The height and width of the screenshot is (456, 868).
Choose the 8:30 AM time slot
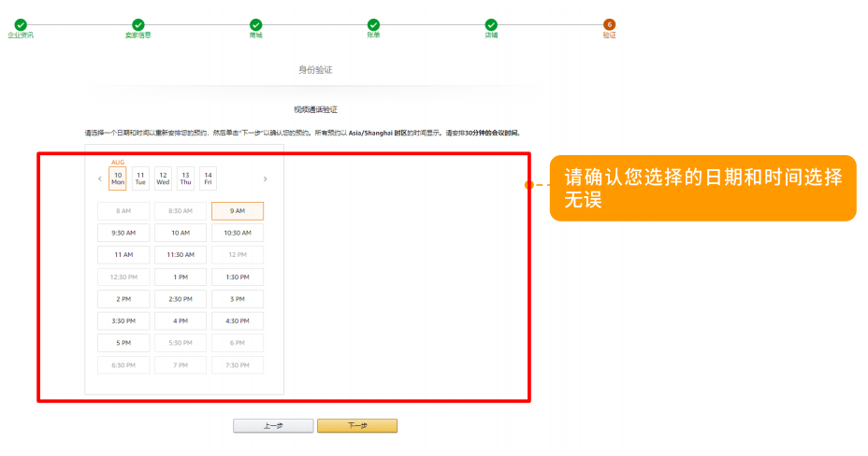coord(181,211)
